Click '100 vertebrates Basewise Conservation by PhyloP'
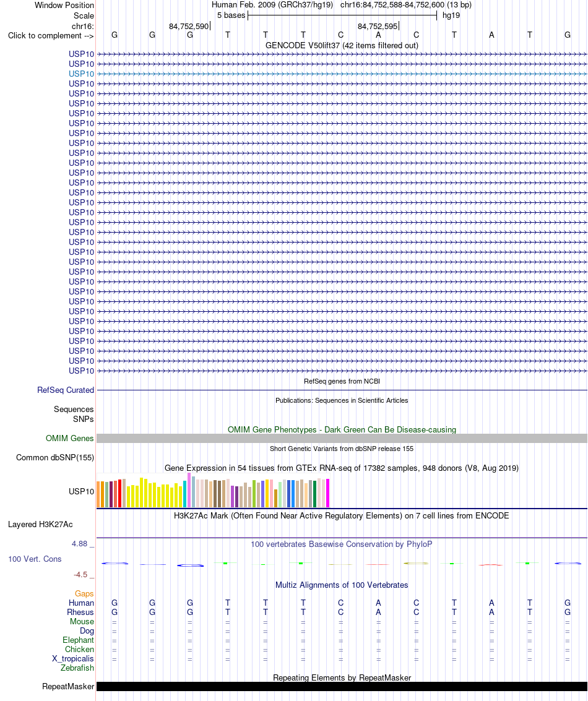Viewport: 588px width, 701px height. click(342, 544)
